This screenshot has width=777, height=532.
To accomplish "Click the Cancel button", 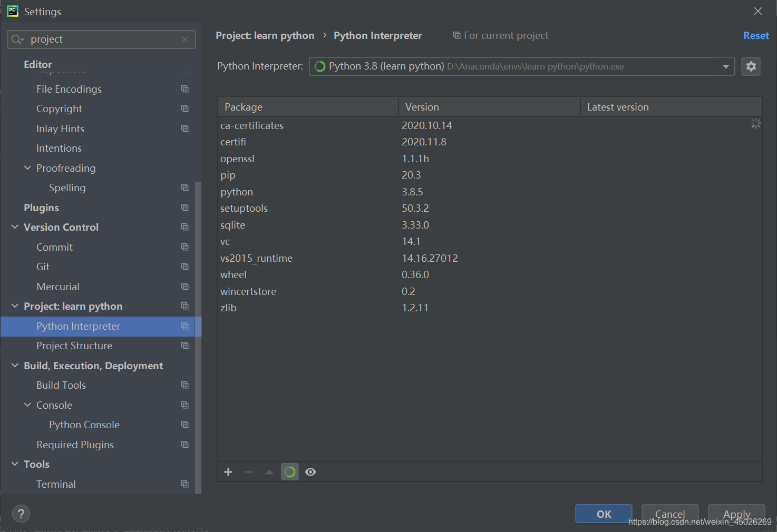I will [x=670, y=514].
